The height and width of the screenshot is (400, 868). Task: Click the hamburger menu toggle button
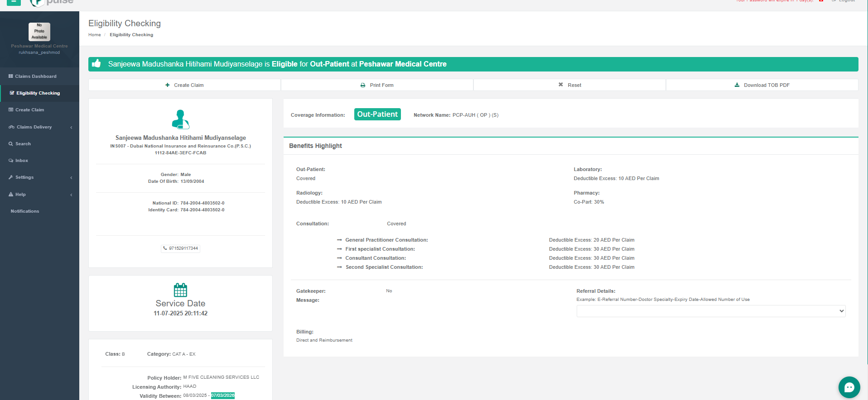pyautogui.click(x=14, y=2)
